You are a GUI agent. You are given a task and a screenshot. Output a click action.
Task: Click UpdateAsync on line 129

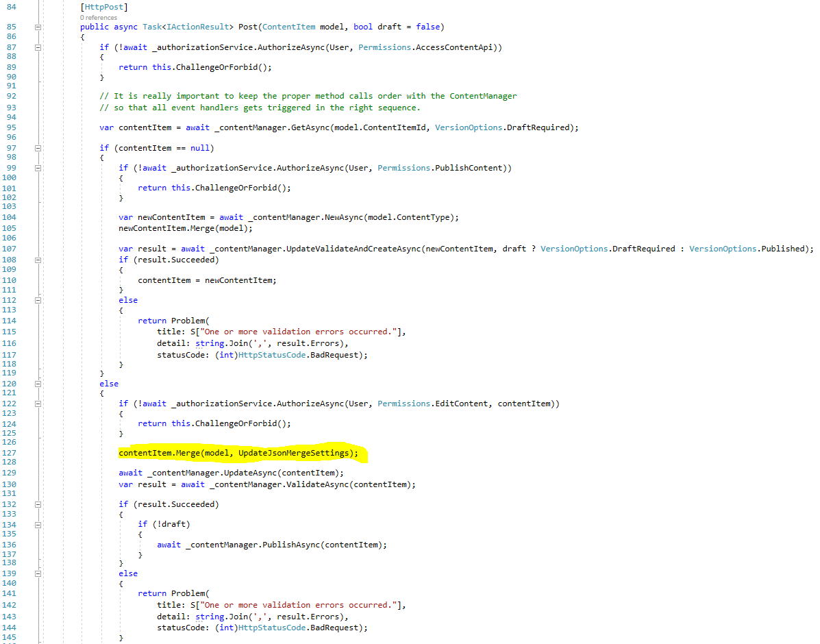pyautogui.click(x=251, y=473)
